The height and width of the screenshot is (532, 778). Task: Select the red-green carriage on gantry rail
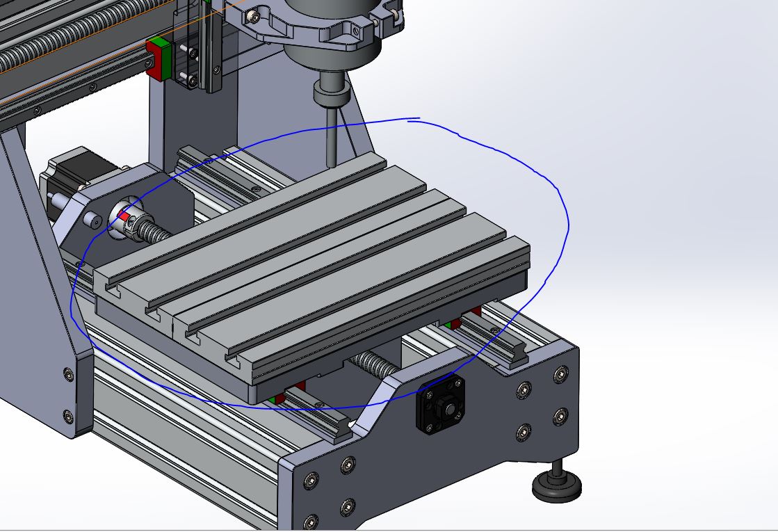pos(159,58)
